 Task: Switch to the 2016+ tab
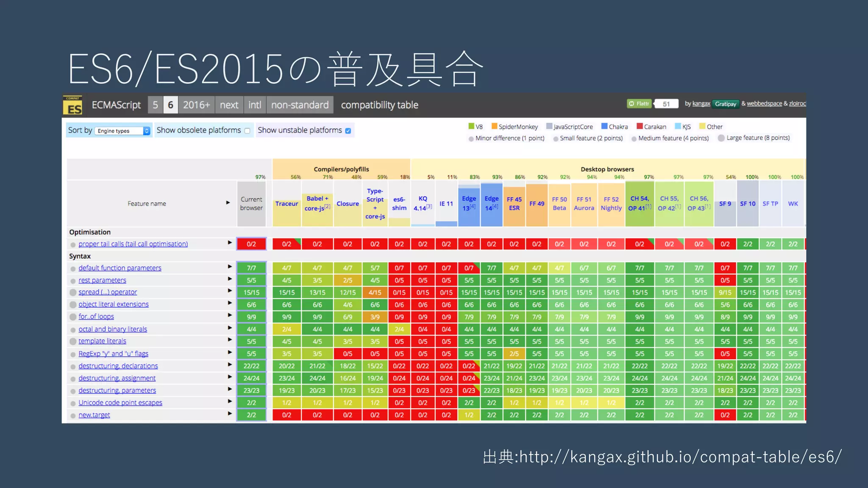[196, 105]
